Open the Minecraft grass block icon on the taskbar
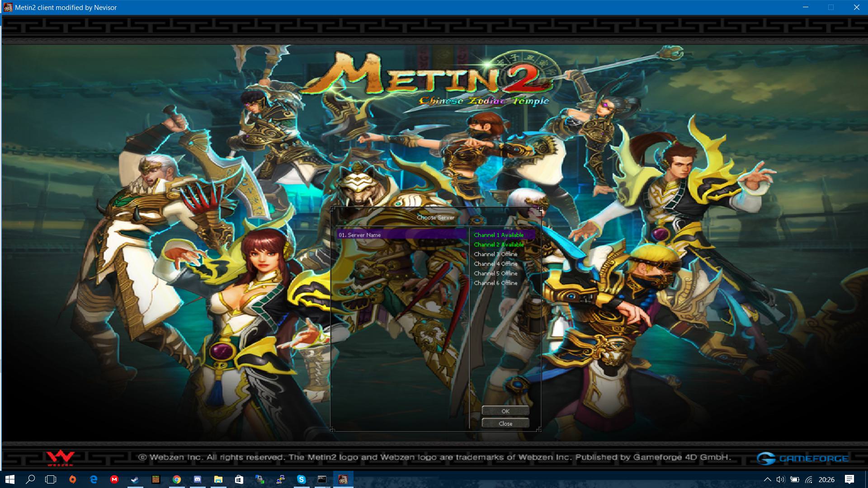Image resolution: width=868 pixels, height=488 pixels. 156,479
